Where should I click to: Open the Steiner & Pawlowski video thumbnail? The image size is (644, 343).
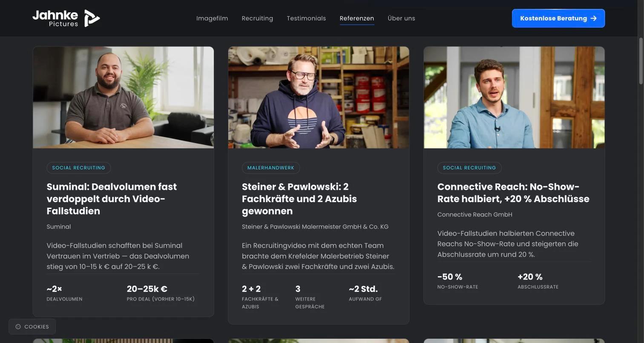pyautogui.click(x=319, y=97)
